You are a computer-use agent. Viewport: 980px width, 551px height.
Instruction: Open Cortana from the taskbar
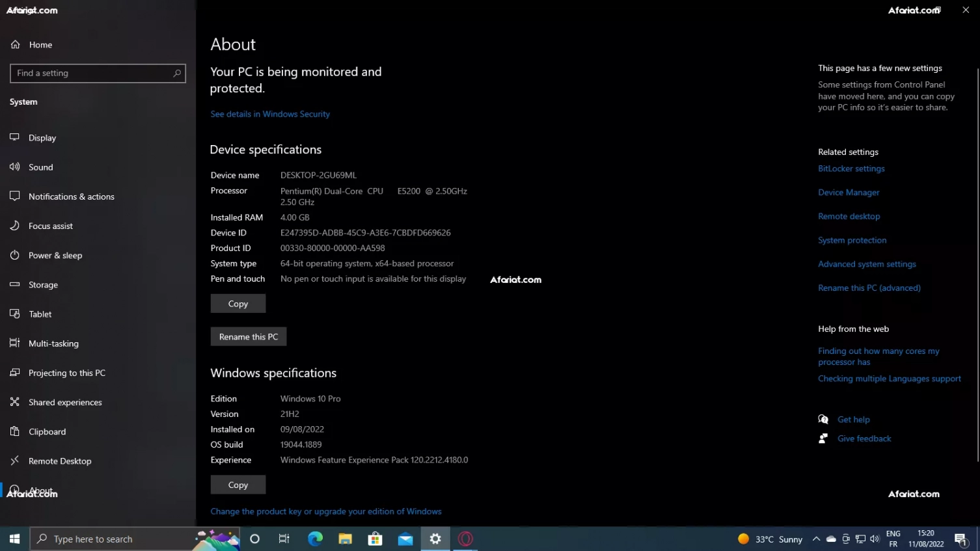254,539
